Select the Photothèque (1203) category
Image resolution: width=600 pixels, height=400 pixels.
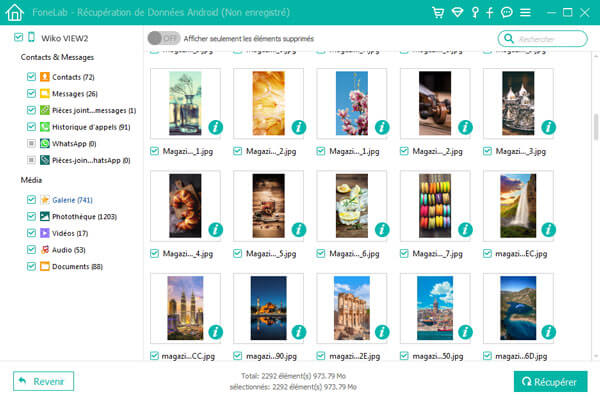(x=84, y=217)
